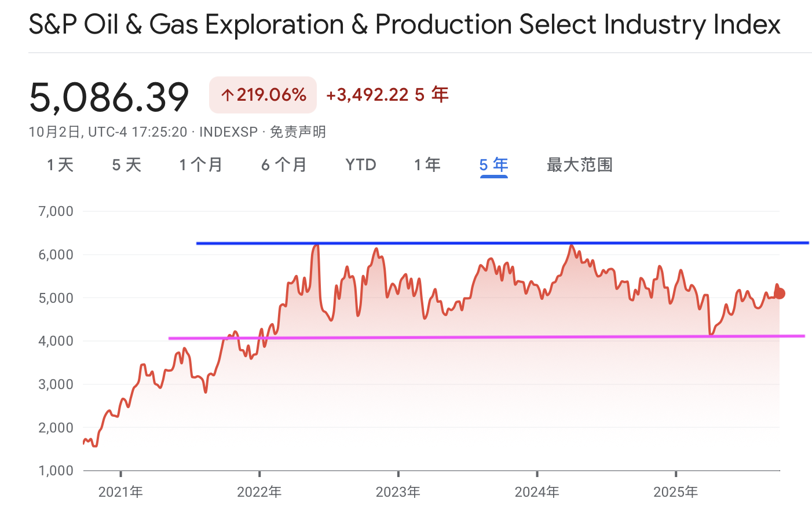Click the S&P Oil & Gas index title
Image resolution: width=812 pixels, height=506 pixels.
tap(404, 25)
